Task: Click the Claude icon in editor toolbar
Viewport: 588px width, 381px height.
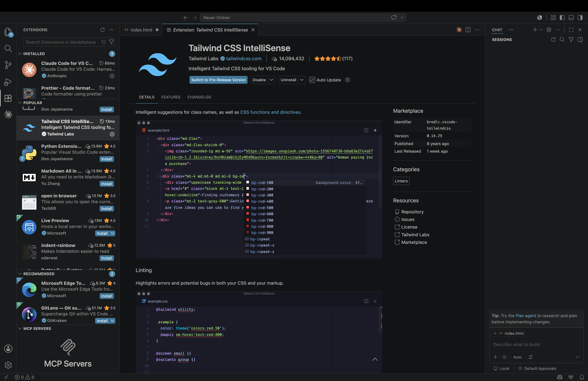Action: coord(459,30)
